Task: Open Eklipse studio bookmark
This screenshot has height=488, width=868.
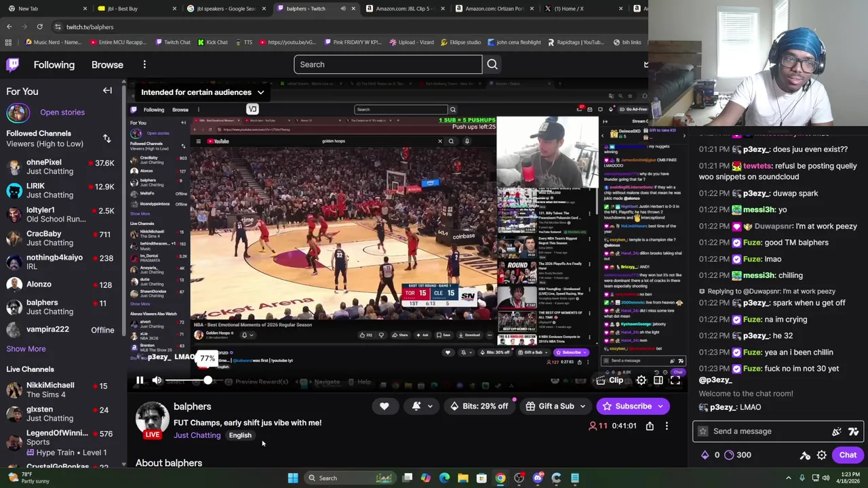Action: pyautogui.click(x=460, y=42)
